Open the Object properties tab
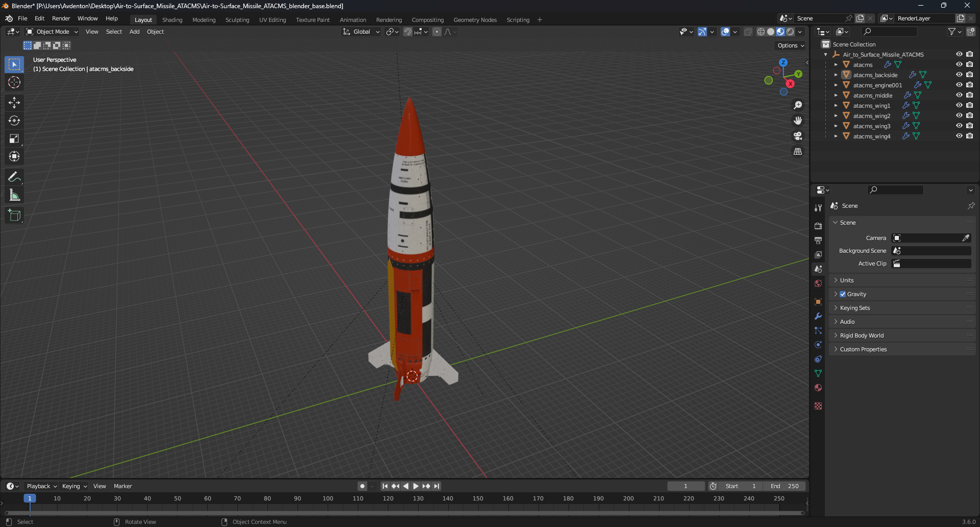This screenshot has height=527, width=980. point(818,302)
